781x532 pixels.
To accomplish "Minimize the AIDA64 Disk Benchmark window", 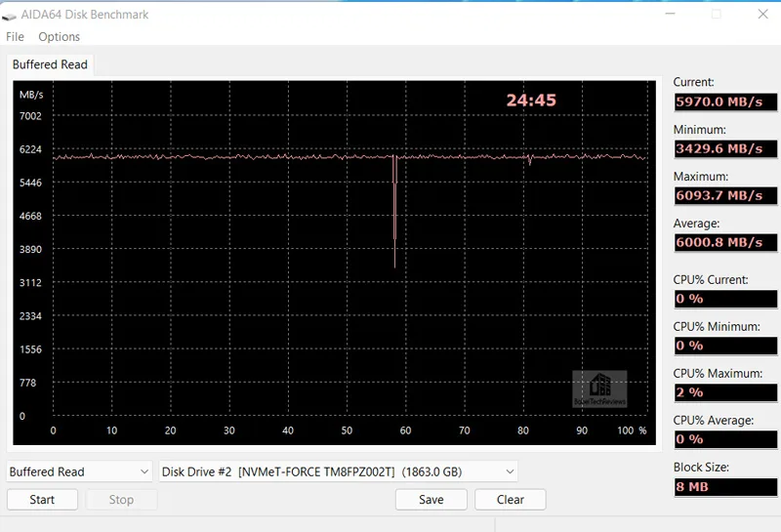I will pos(671,14).
